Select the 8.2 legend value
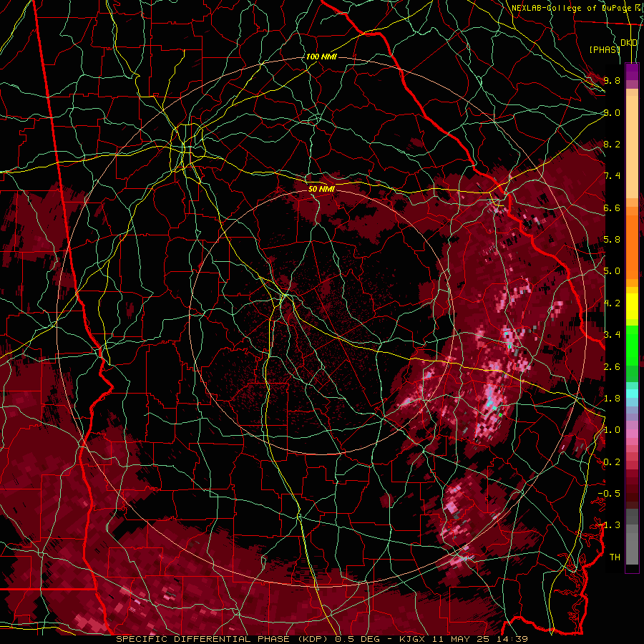The width and height of the screenshot is (644, 644). pyautogui.click(x=612, y=144)
